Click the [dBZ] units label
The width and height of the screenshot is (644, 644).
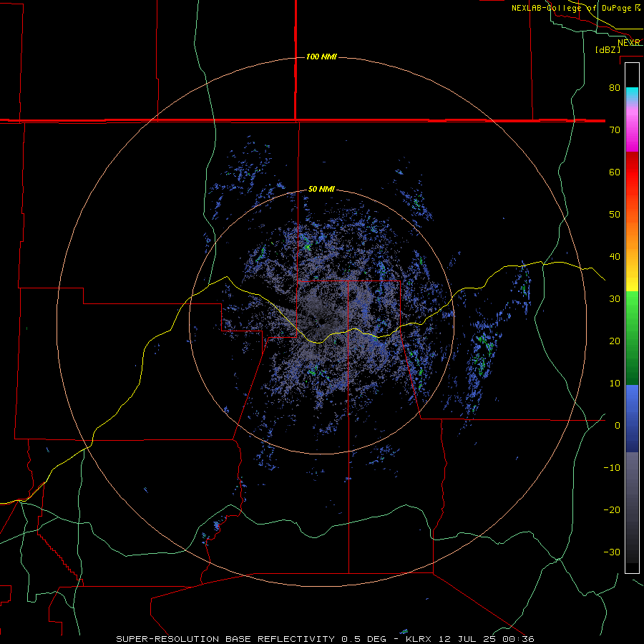point(608,50)
